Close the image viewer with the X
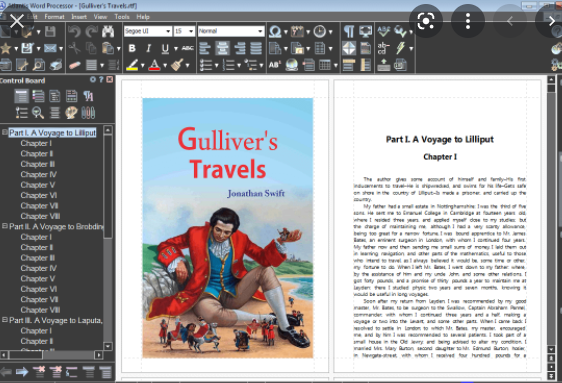 click(16, 21)
